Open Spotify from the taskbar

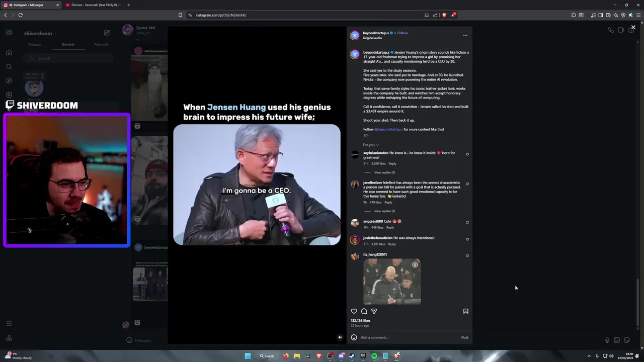tap(374, 356)
